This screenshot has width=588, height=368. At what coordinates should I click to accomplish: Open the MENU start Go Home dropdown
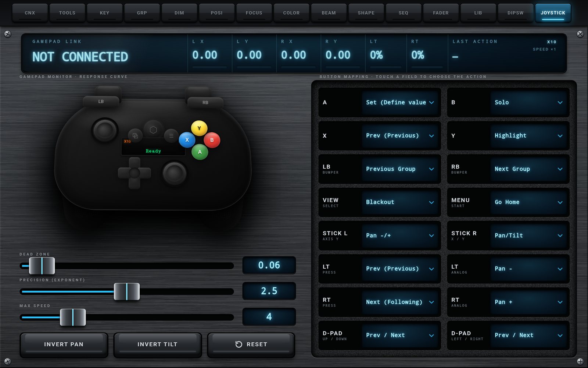pyautogui.click(x=529, y=202)
